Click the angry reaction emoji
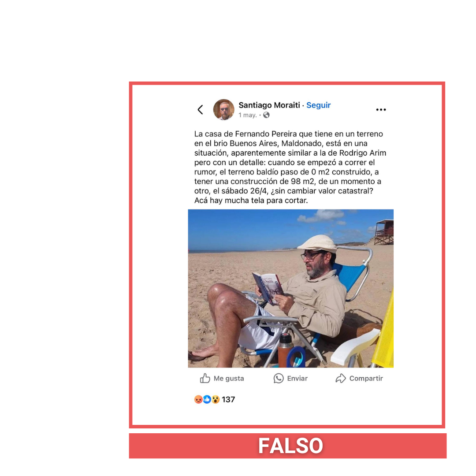This screenshot has height=476, width=476. point(198,399)
